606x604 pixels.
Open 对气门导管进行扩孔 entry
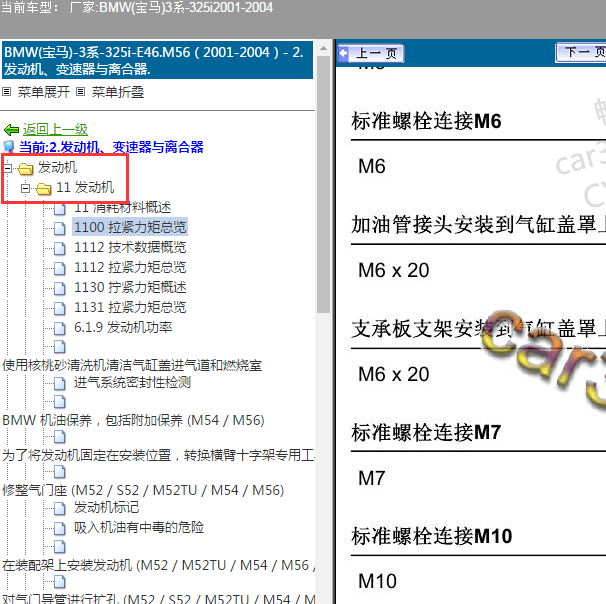[x=158, y=599]
